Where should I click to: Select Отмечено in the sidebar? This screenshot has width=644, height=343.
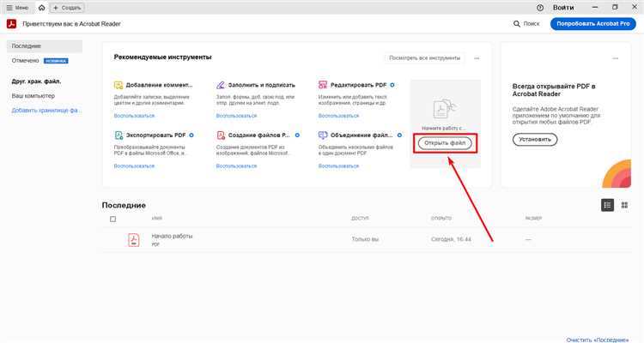(x=26, y=60)
